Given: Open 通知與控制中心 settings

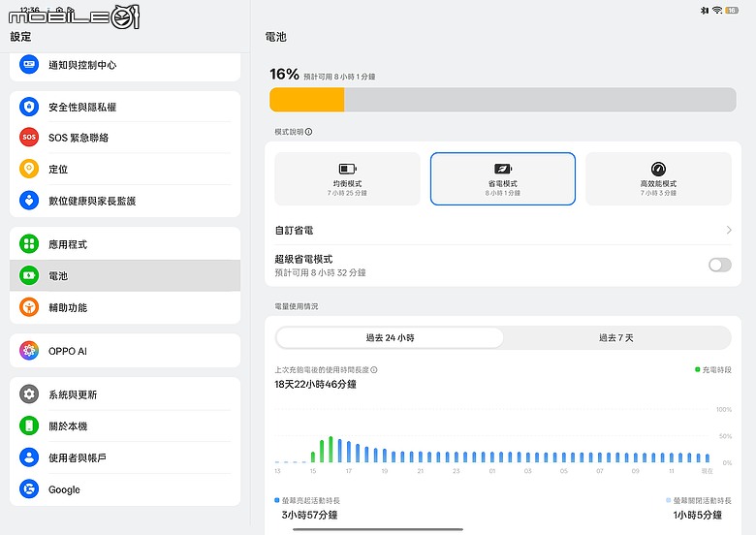Looking at the screenshot, I should pos(125,66).
